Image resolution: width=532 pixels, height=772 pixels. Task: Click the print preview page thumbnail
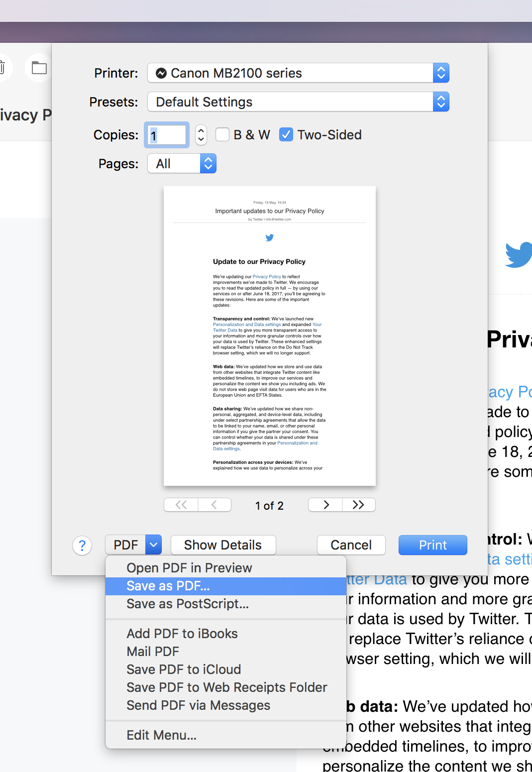(x=270, y=336)
